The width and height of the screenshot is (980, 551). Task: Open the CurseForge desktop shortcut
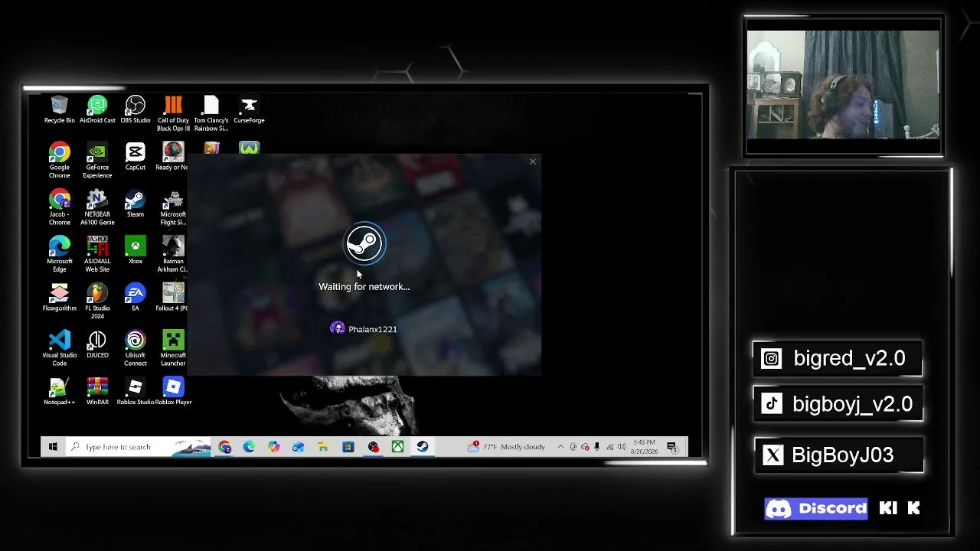[x=249, y=109]
